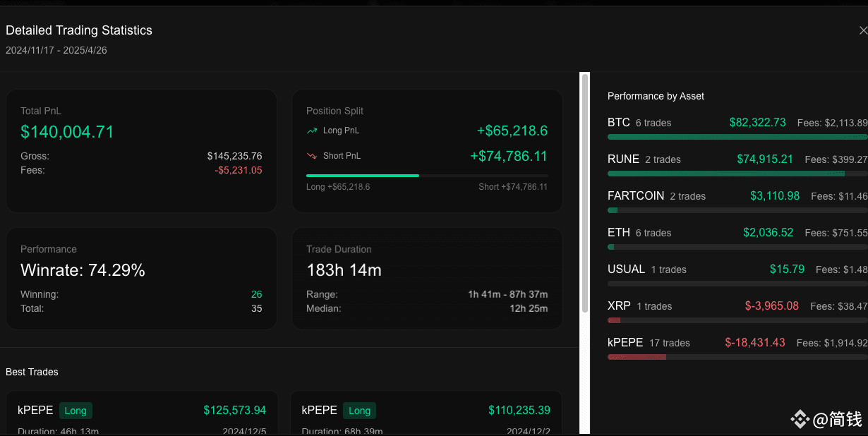Select the FARTCOIN asset row label
The image size is (868, 436).
[636, 195]
